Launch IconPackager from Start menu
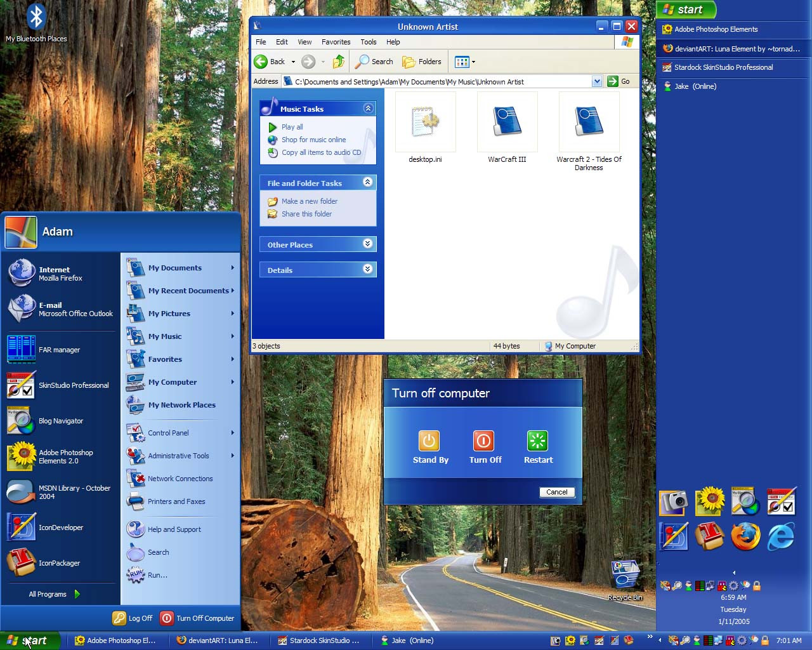The image size is (812, 650). pos(61,563)
